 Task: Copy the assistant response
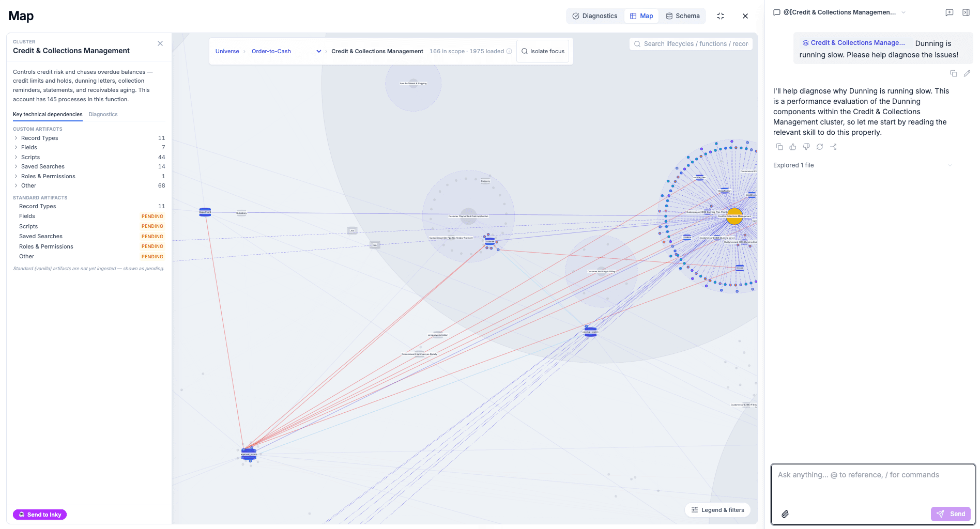click(x=779, y=147)
